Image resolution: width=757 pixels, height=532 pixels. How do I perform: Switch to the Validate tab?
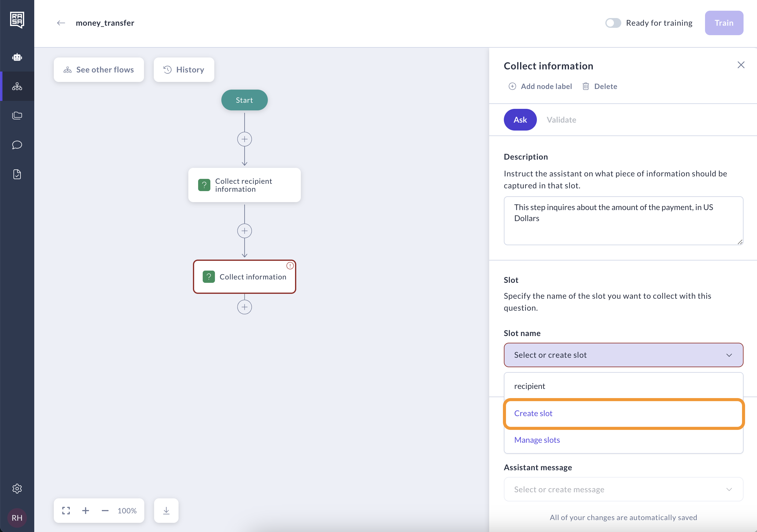click(x=561, y=120)
